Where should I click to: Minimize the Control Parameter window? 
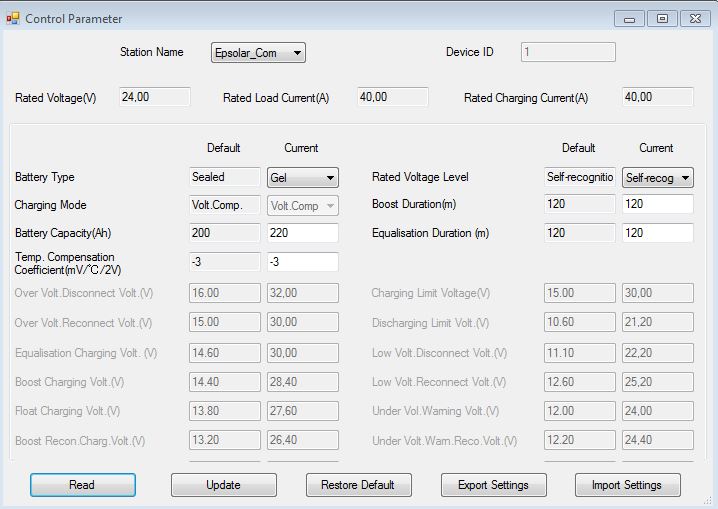[x=629, y=19]
